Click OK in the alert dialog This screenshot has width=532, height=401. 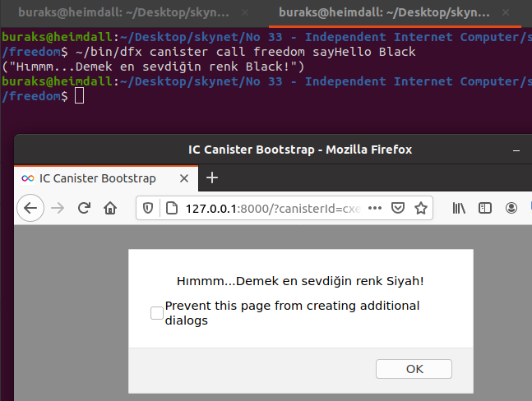[x=414, y=369]
